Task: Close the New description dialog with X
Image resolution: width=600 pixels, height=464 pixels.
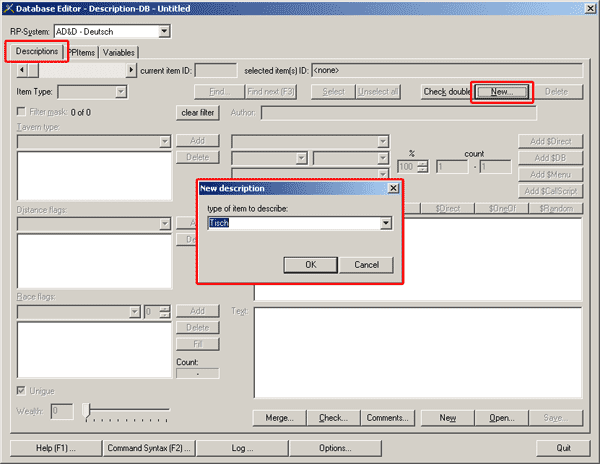Action: [392, 188]
